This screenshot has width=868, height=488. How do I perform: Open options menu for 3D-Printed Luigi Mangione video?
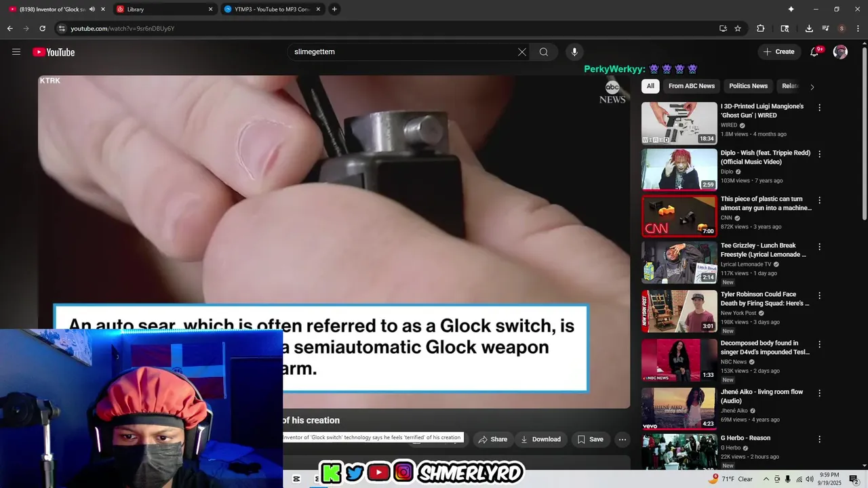(819, 107)
